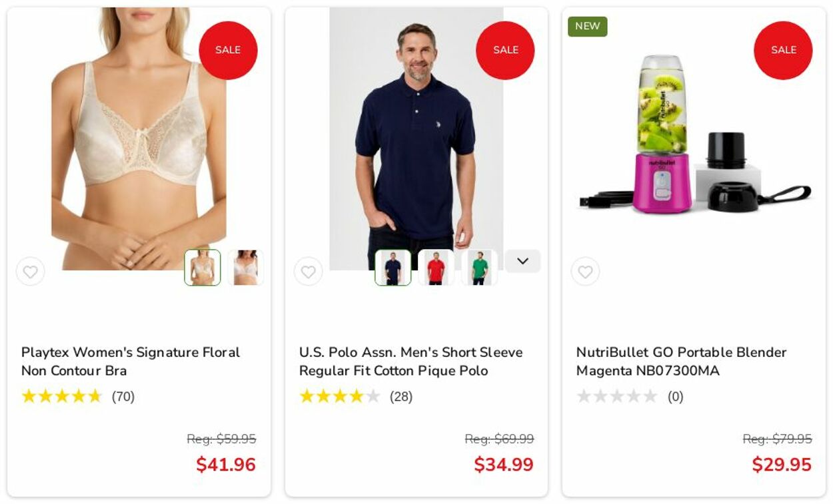Select green polo color thumbnail

click(x=479, y=268)
